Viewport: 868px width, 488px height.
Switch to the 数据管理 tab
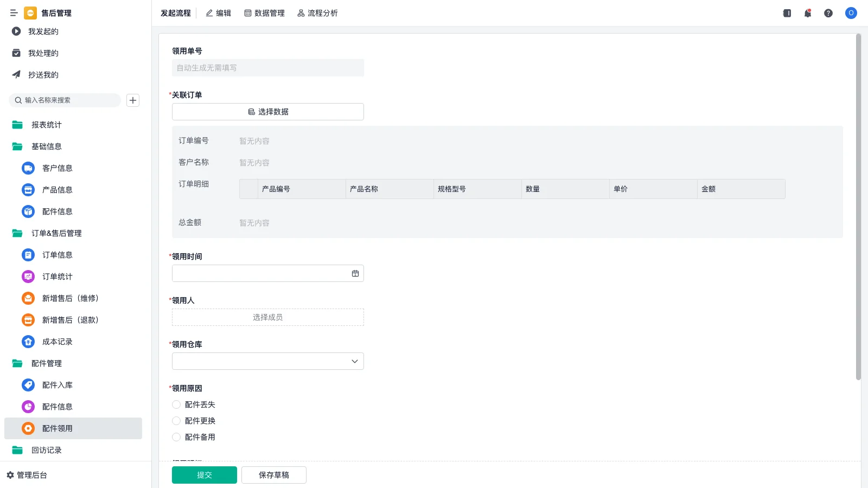click(x=264, y=13)
